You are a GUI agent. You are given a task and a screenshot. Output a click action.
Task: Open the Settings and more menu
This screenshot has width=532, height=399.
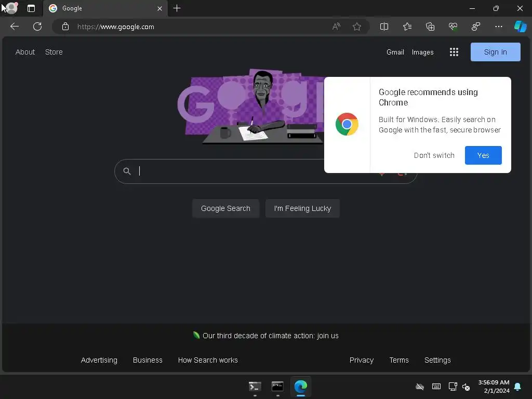(x=498, y=26)
